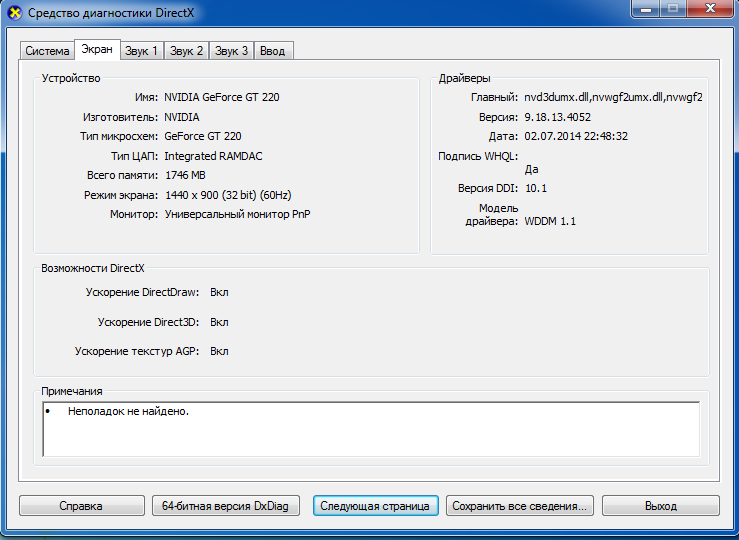This screenshot has width=739, height=540.
Task: Launch 64-битная версия DxDiag
Action: click(225, 506)
